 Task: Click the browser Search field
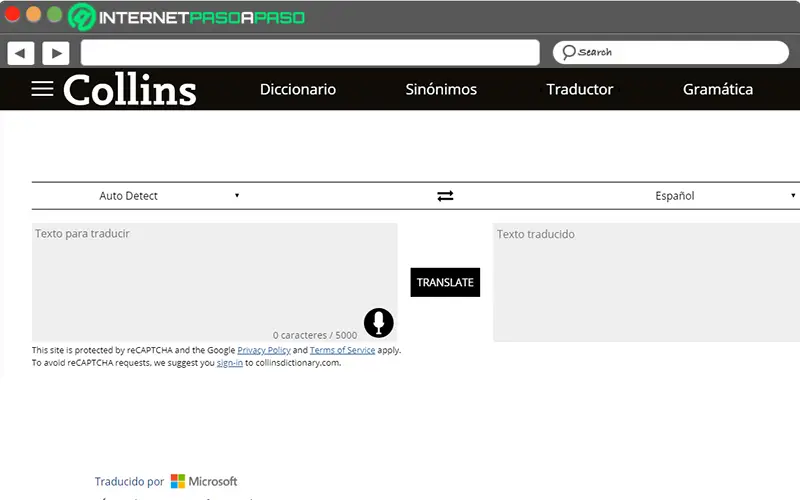[671, 52]
